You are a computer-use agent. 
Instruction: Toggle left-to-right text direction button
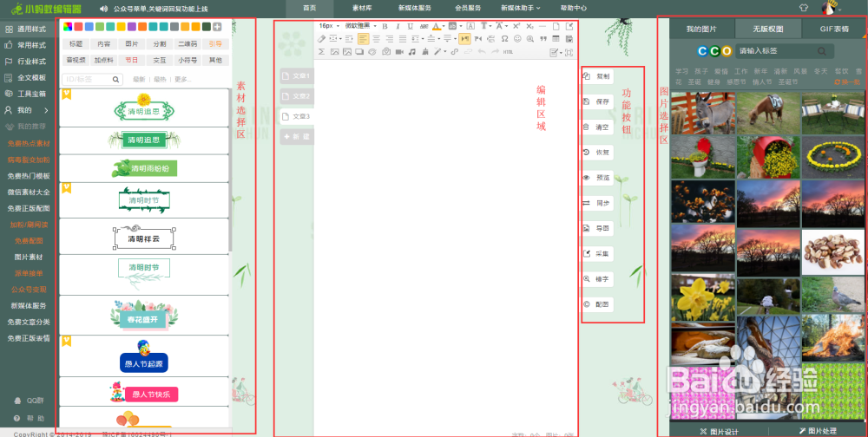tap(464, 39)
